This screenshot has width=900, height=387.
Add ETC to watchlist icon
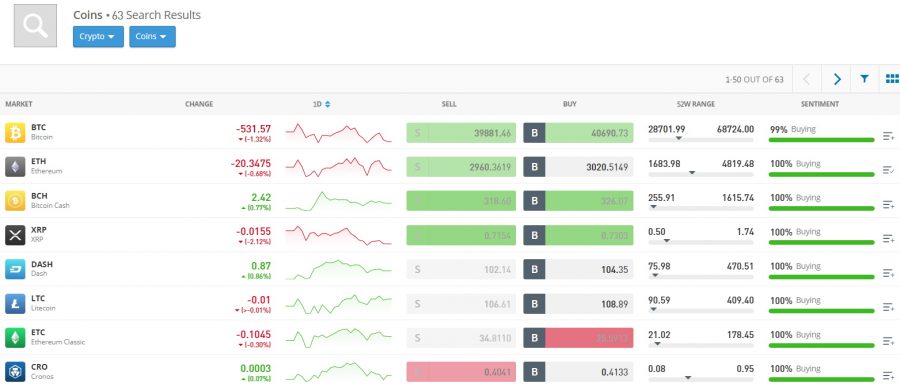click(x=889, y=341)
